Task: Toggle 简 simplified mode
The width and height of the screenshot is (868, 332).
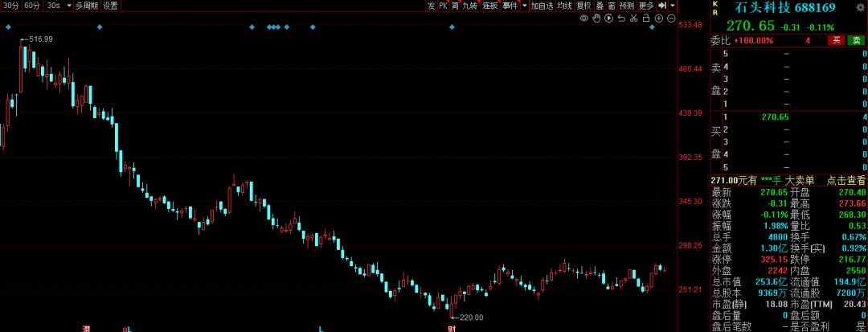Action: click(455, 6)
